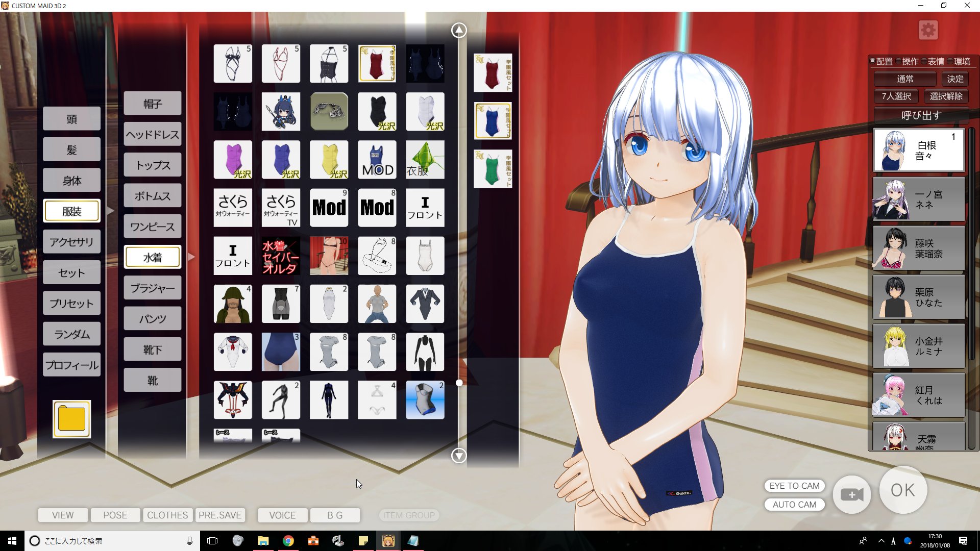This screenshot has width=980, height=551.
Task: Open the ワンピース subcategory
Action: tap(152, 227)
